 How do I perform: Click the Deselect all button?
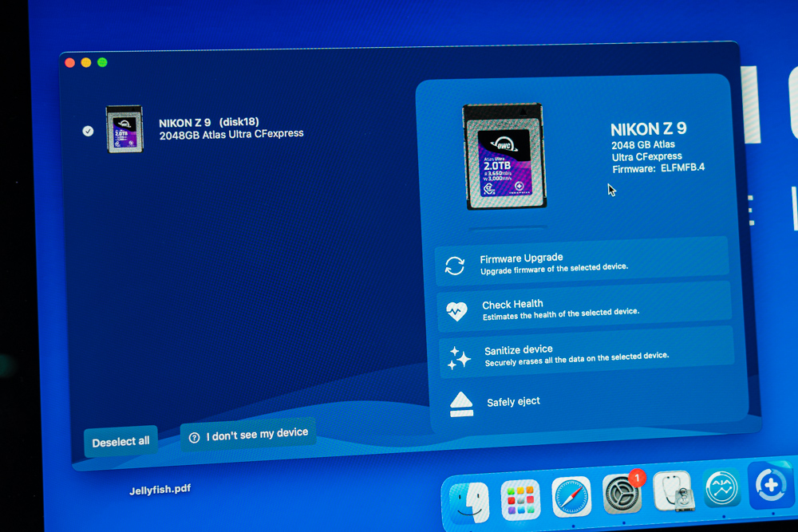(x=120, y=441)
